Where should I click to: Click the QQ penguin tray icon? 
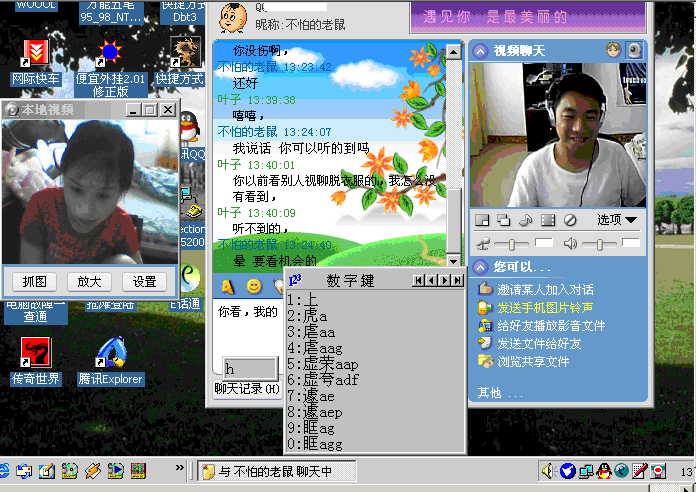tap(603, 470)
